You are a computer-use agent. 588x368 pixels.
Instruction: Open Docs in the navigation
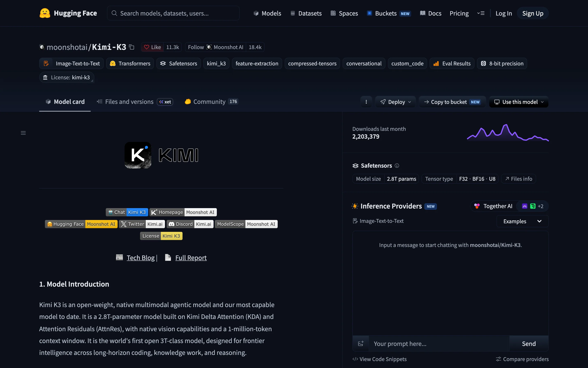point(431,13)
